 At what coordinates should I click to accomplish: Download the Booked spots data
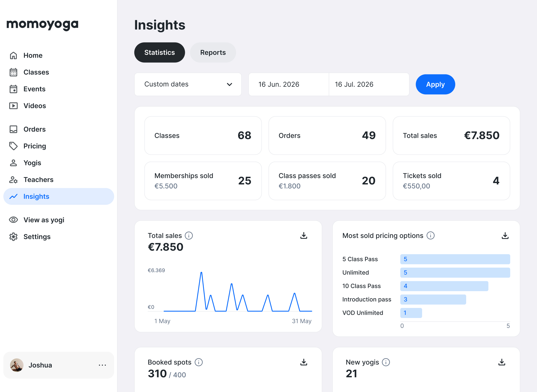(304, 362)
